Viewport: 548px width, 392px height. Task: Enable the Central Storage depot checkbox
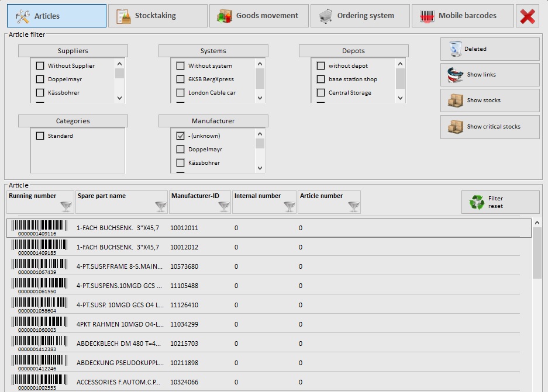321,93
